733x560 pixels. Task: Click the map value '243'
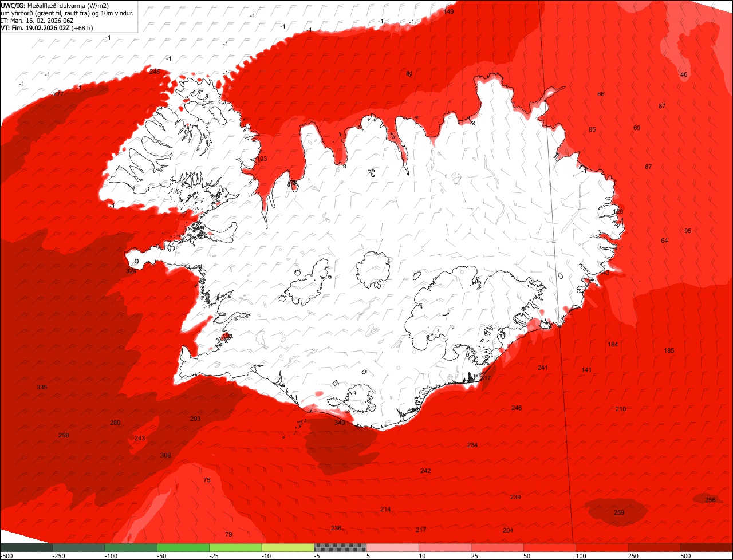pos(140,439)
